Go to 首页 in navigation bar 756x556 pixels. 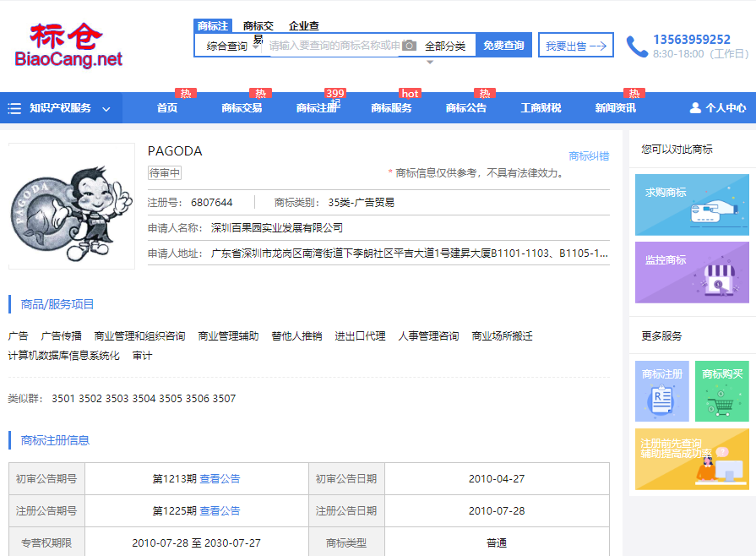point(166,108)
